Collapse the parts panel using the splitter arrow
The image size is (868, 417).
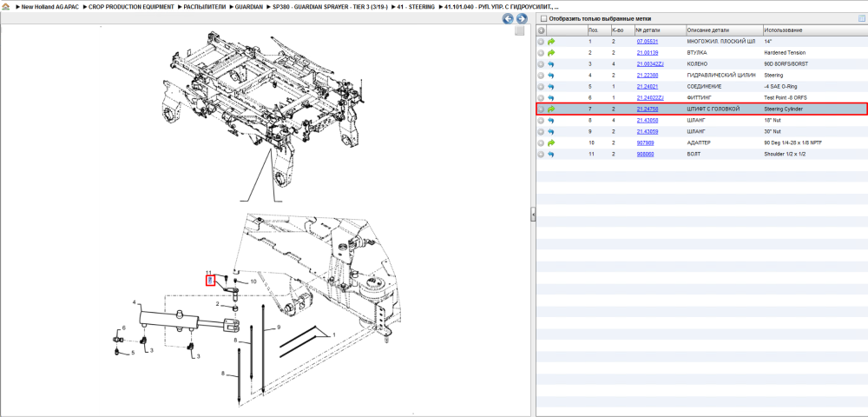(533, 215)
